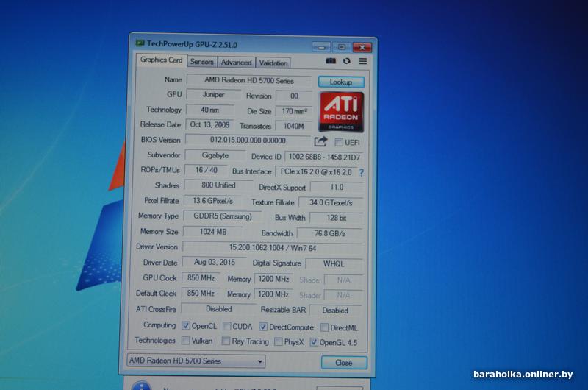Click the Close button at bottom
The height and width of the screenshot is (390, 588).
pos(344,363)
